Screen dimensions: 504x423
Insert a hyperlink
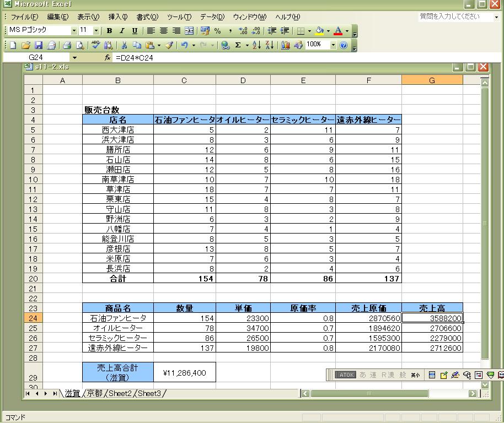point(226,45)
